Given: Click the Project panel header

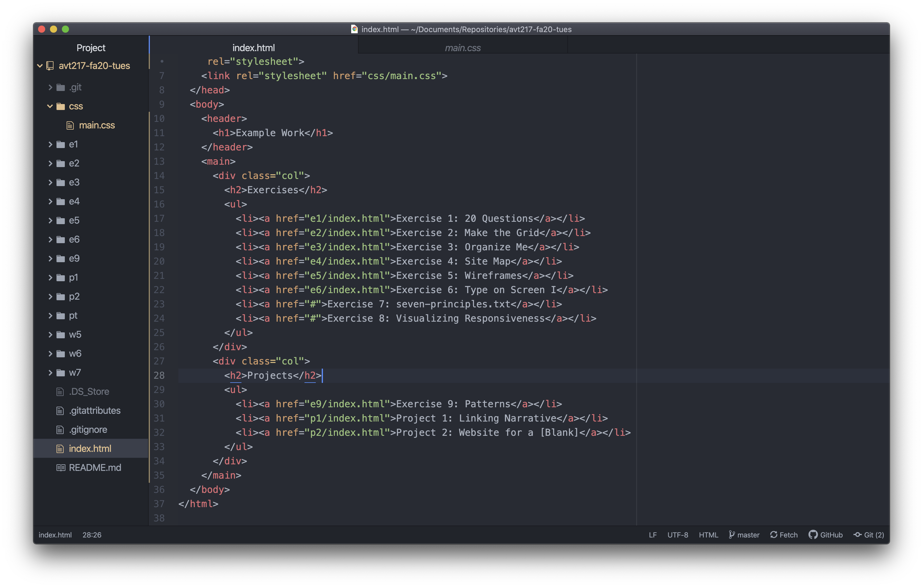Looking at the screenshot, I should point(91,48).
